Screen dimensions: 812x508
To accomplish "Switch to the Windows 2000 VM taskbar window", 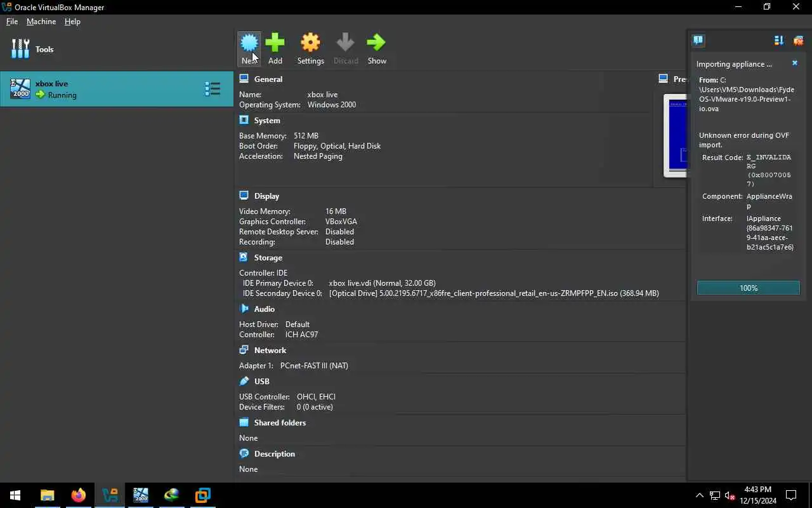I will [141, 495].
